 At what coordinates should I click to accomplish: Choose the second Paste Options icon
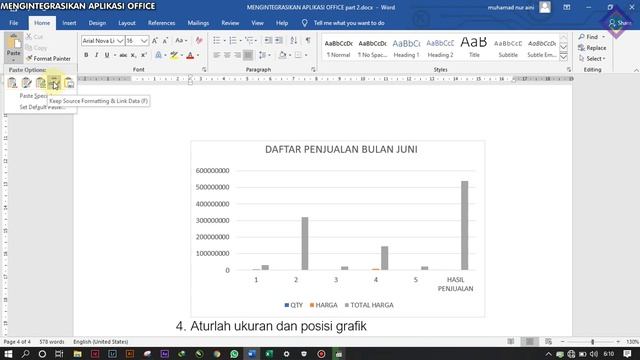click(x=27, y=83)
